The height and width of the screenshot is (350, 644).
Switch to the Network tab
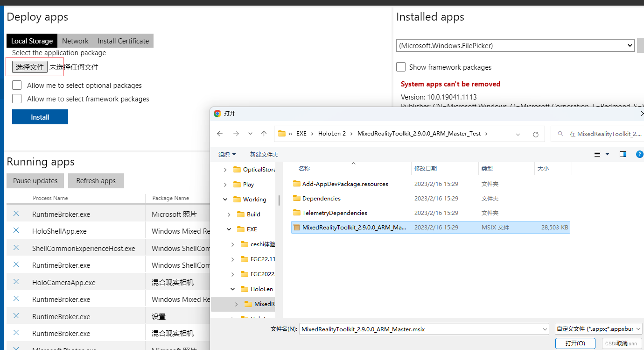tap(75, 41)
